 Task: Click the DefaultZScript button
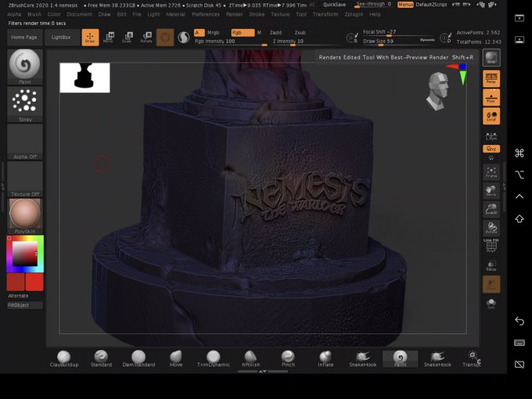point(432,5)
